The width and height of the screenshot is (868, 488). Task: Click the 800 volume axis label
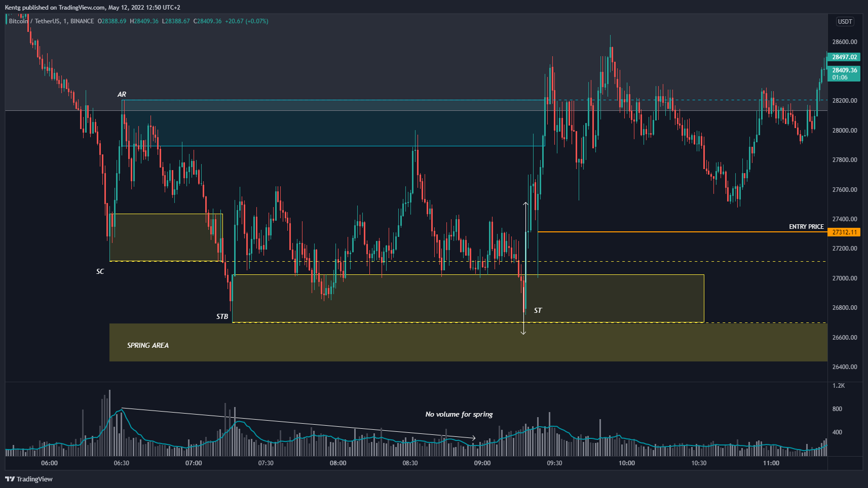pos(837,409)
